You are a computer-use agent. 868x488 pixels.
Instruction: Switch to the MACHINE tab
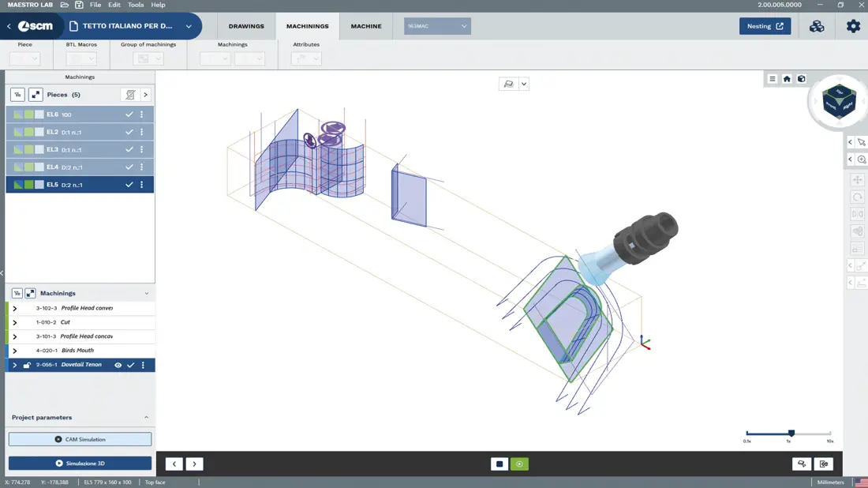(366, 26)
